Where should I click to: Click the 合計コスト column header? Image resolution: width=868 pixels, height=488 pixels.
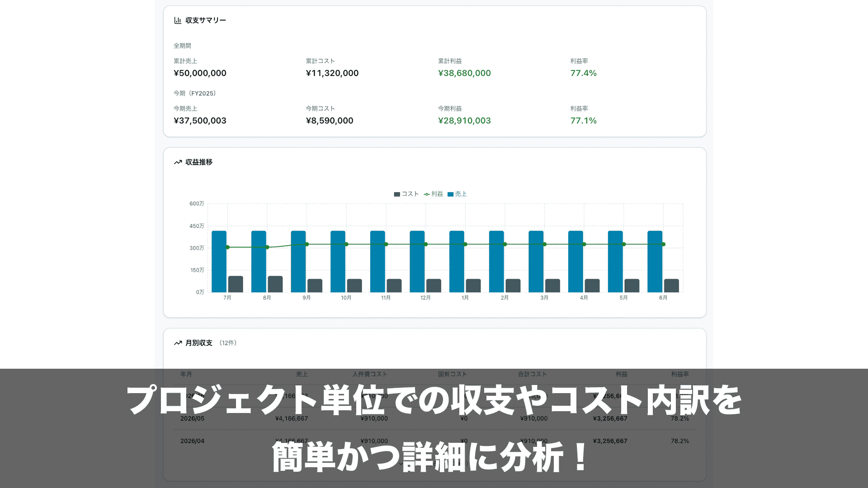(533, 374)
